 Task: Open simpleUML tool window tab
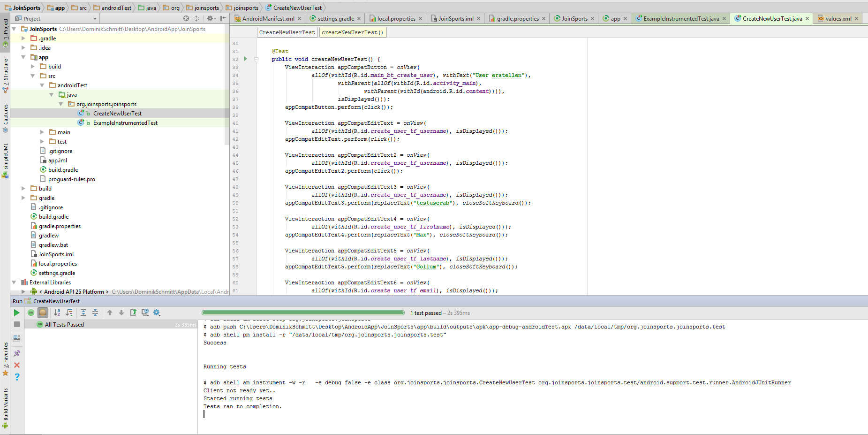(x=6, y=160)
